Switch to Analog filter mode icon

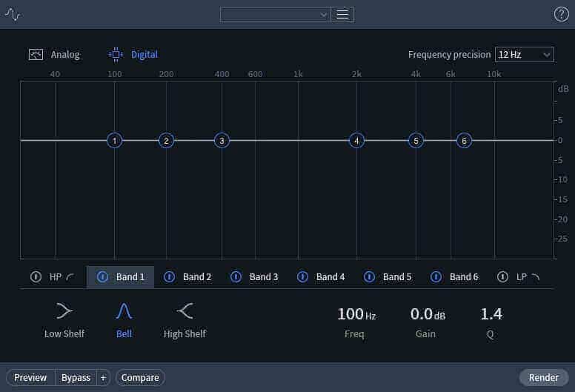(36, 55)
